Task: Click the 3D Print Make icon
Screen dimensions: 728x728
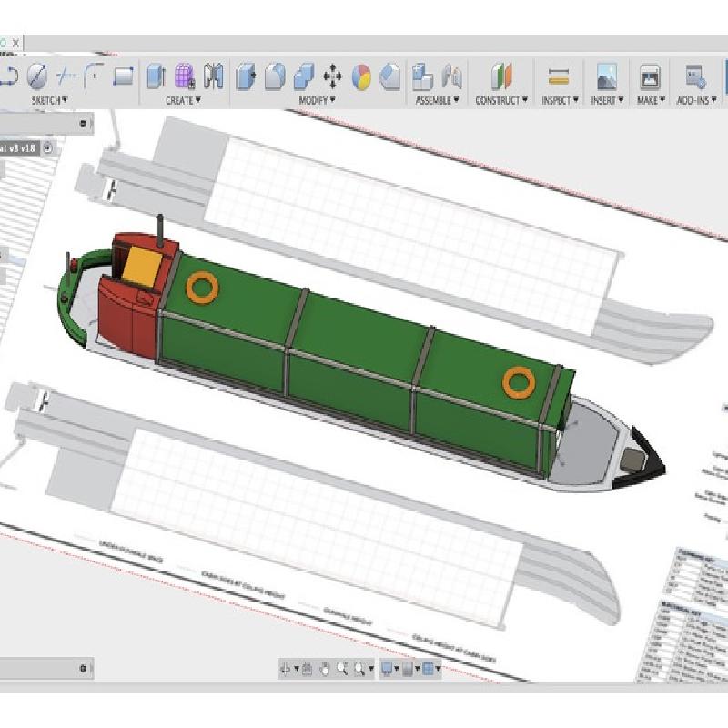Action: (650, 76)
